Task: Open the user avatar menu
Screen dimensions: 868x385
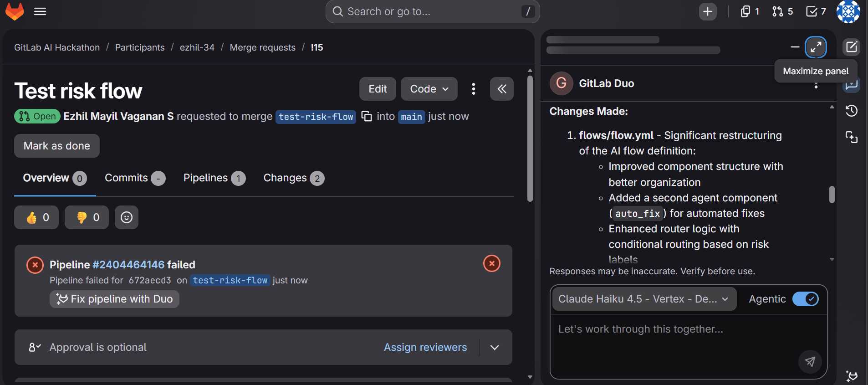Action: click(848, 11)
